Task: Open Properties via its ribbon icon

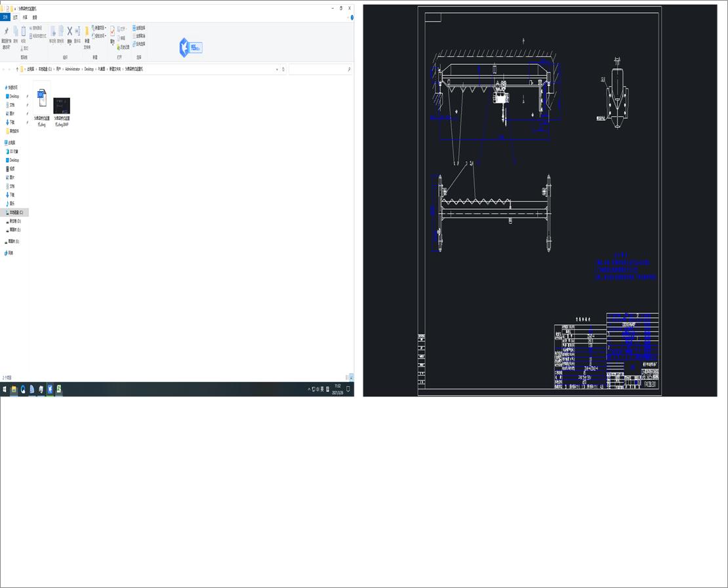Action: tap(112, 31)
